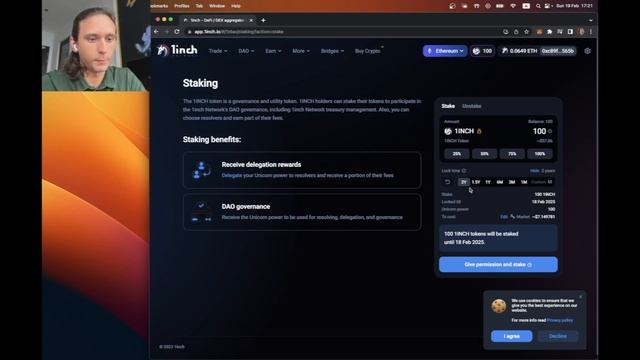Open the wallet address 0xc89f…565b button
640x360 pixels.
click(558, 51)
